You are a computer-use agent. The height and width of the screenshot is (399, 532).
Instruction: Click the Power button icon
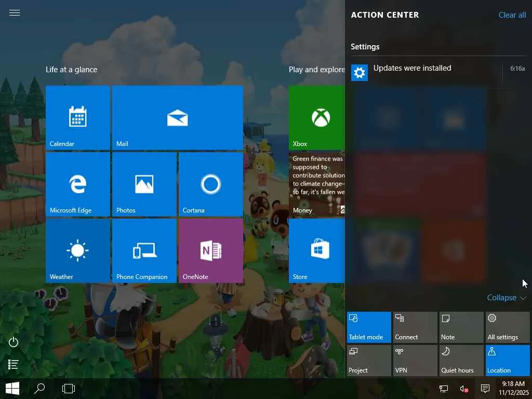tap(13, 342)
